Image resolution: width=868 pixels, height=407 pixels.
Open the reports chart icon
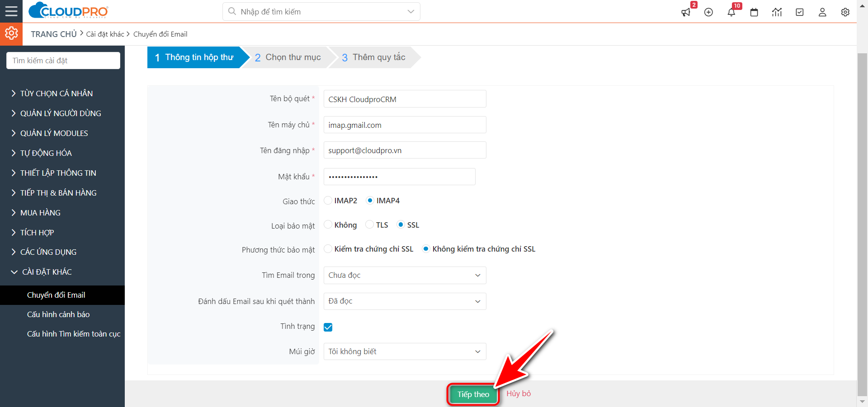pyautogui.click(x=777, y=12)
